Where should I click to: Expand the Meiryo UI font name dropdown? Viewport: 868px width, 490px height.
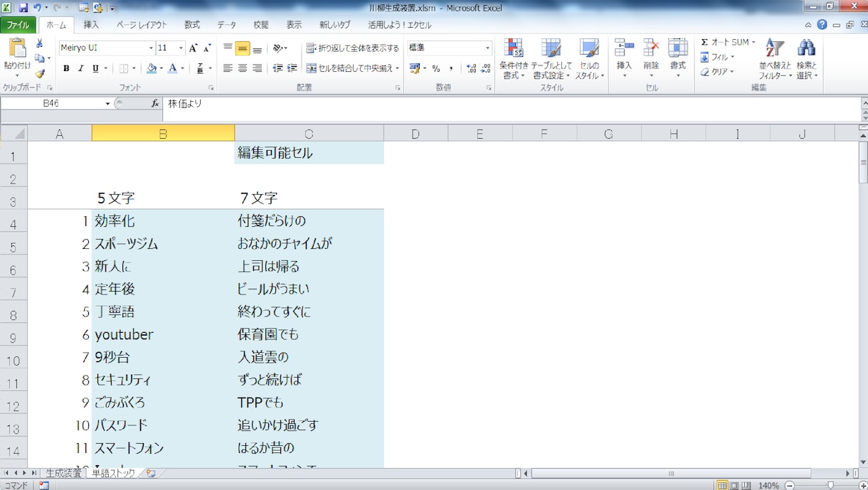(151, 48)
